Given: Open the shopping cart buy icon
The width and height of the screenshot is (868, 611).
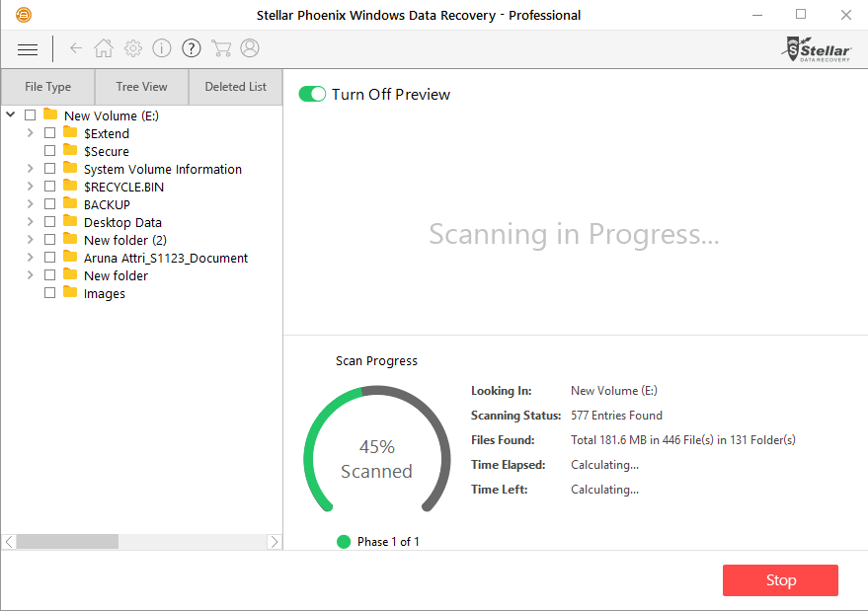Looking at the screenshot, I should point(221,48).
